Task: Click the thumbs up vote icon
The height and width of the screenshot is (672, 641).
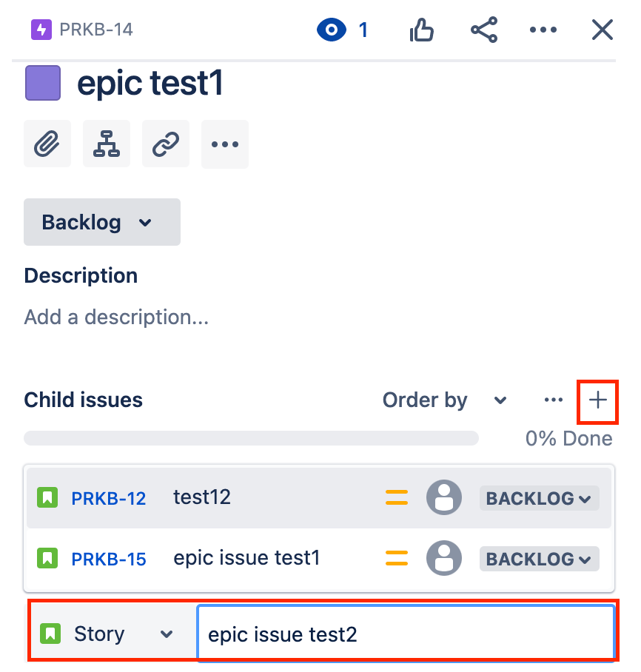Action: tap(422, 30)
